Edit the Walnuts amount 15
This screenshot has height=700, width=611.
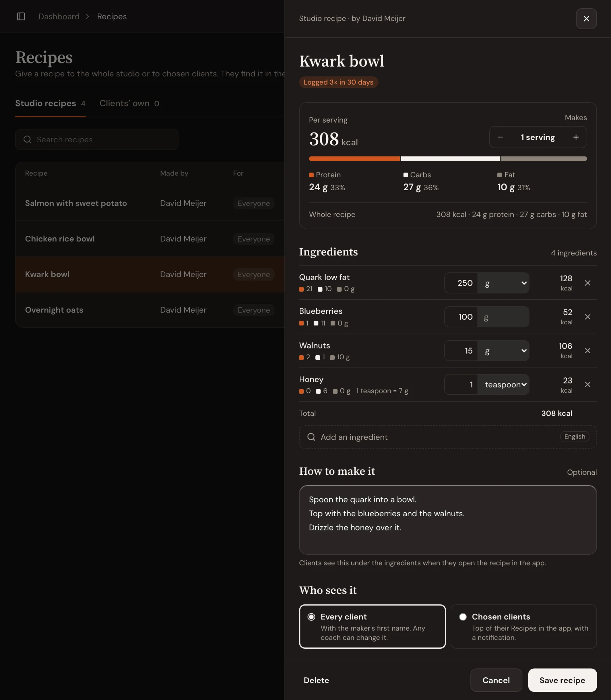click(x=461, y=351)
